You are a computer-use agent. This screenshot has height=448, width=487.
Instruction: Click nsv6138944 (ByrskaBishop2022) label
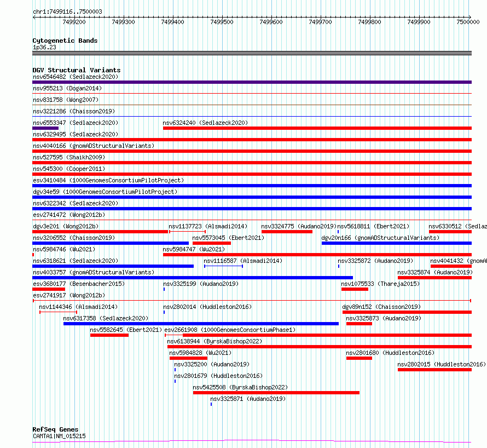[214, 341]
